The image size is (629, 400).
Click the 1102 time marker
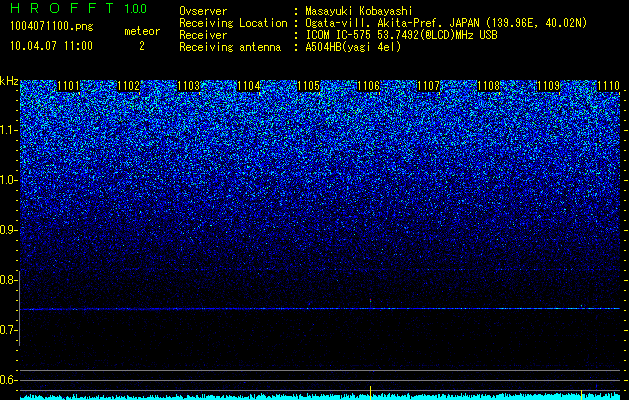tap(128, 86)
